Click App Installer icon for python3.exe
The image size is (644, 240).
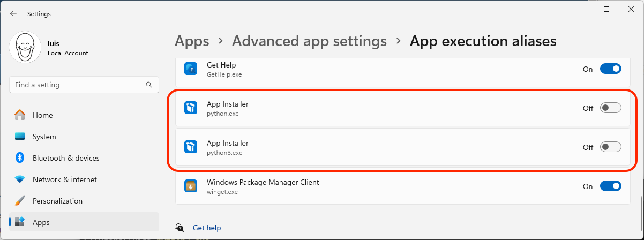tap(191, 147)
